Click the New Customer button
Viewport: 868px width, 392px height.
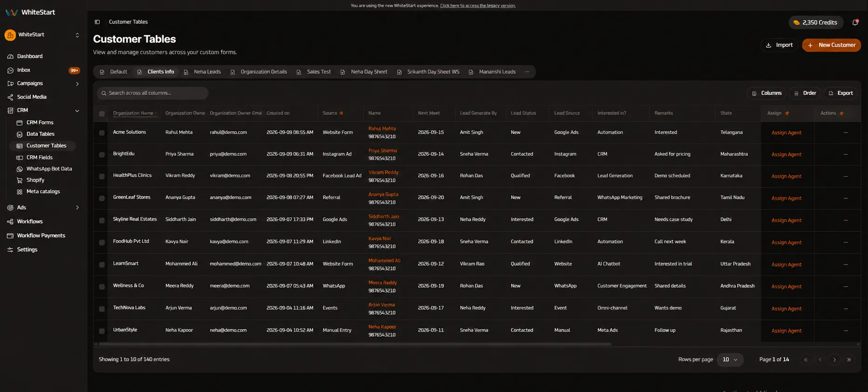pyautogui.click(x=831, y=45)
